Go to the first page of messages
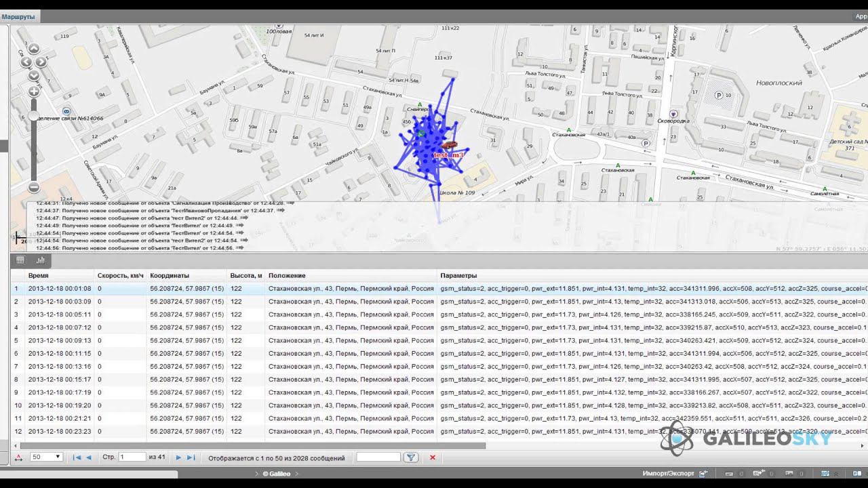The width and height of the screenshot is (868, 488). tap(76, 457)
